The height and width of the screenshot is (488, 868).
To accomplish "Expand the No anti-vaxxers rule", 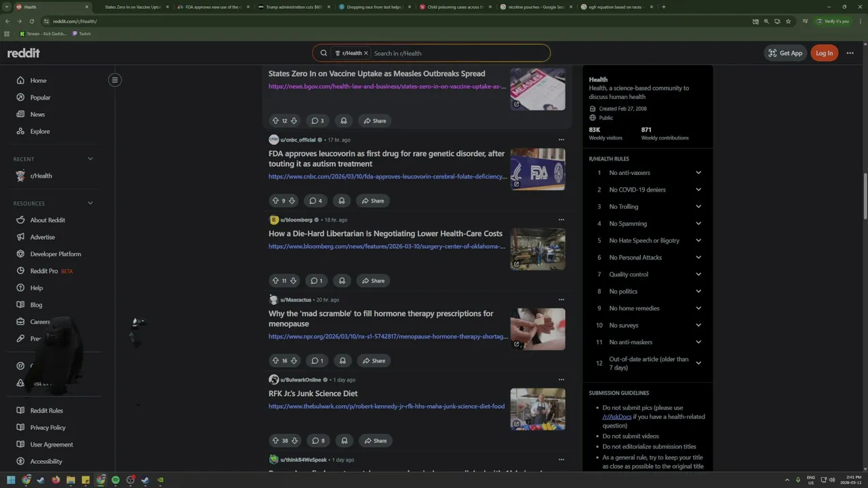I will [698, 173].
